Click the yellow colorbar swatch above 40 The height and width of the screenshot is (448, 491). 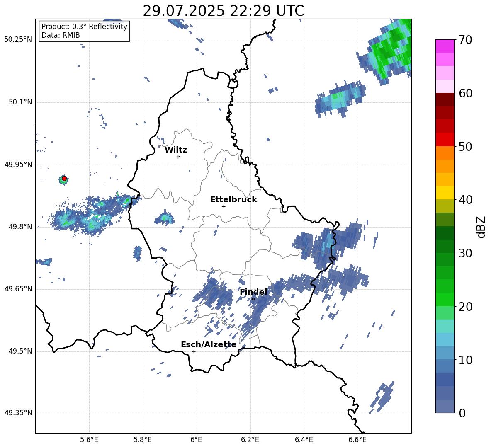(x=445, y=193)
